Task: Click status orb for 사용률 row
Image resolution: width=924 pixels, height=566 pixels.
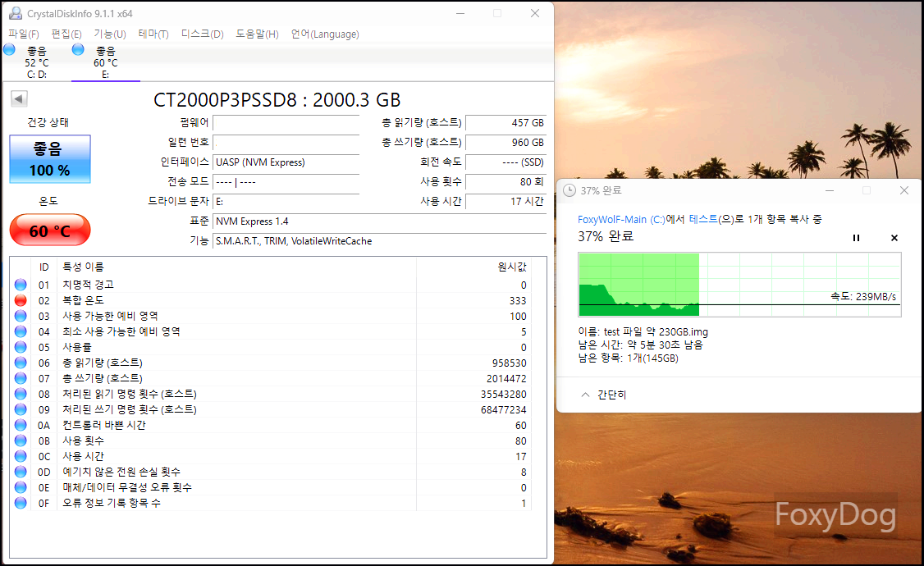Action: (21, 348)
